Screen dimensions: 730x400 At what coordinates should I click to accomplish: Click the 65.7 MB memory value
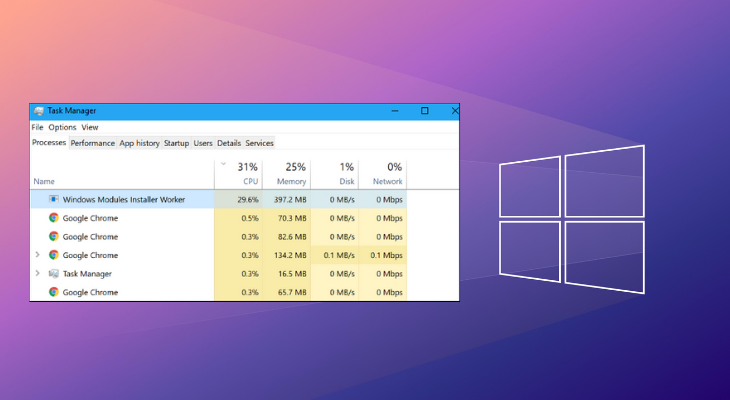pos(292,292)
